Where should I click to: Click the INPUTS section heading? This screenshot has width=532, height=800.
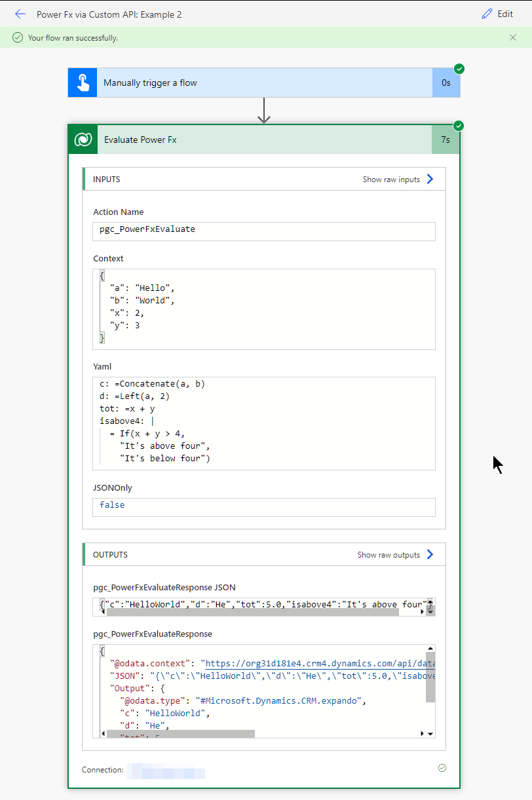(x=106, y=180)
